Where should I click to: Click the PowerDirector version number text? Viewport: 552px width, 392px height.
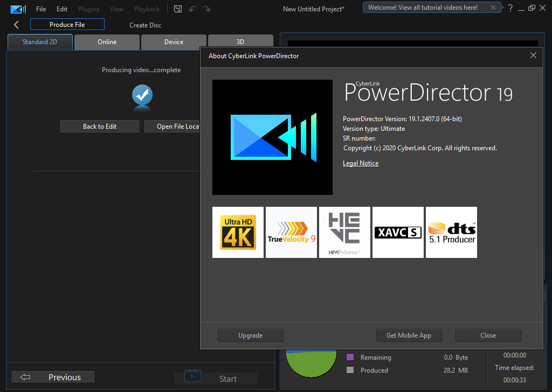[402, 119]
